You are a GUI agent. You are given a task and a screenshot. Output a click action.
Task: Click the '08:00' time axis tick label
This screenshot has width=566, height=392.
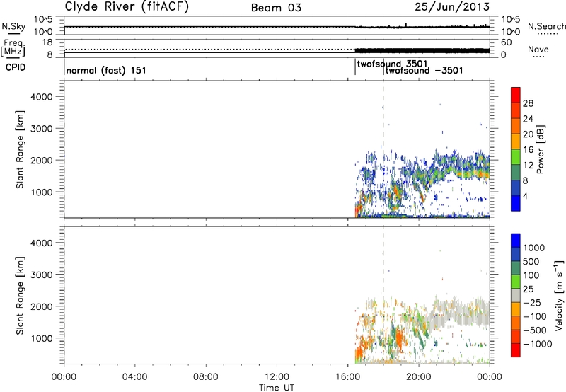pyautogui.click(x=206, y=377)
